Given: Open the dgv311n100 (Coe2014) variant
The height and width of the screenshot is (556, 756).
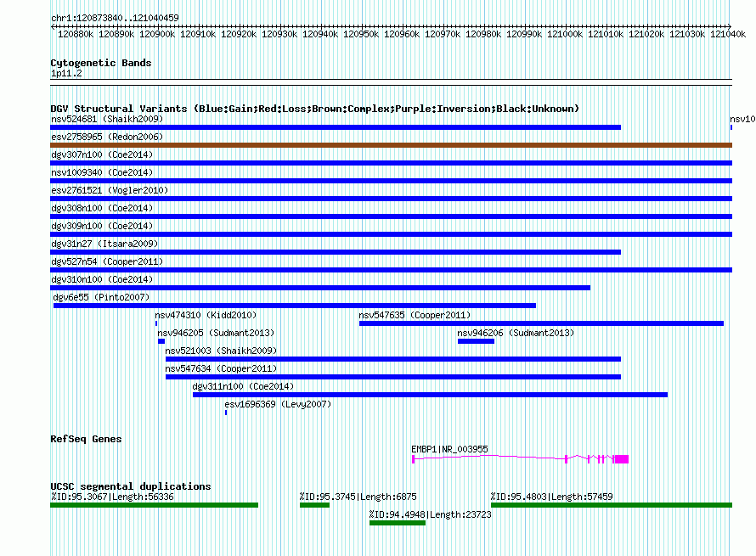Looking at the screenshot, I should [243, 386].
